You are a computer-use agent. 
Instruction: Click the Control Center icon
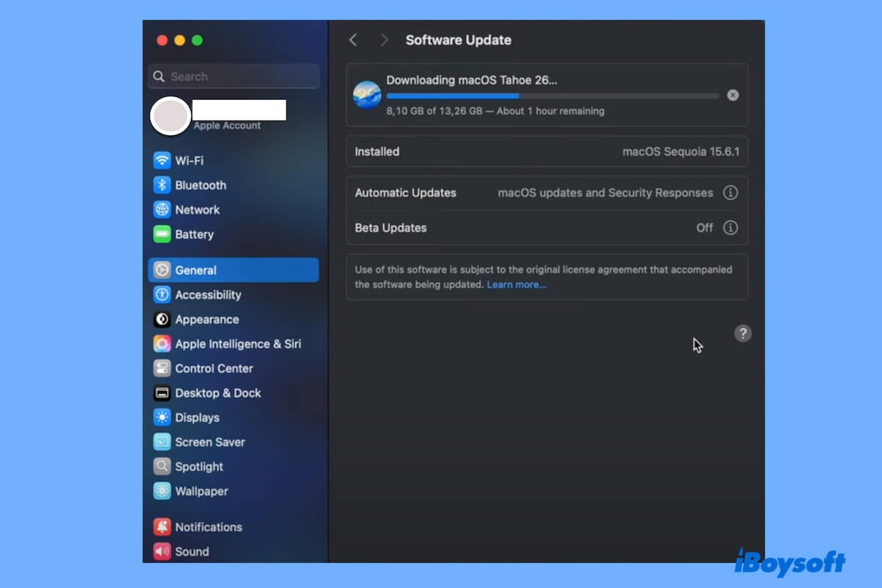[162, 368]
